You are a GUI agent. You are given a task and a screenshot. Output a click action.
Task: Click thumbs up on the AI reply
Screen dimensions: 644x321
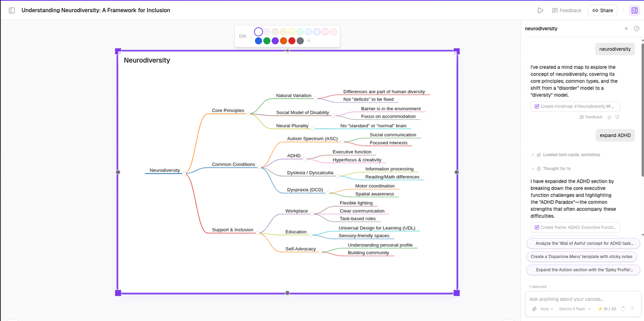[610, 117]
